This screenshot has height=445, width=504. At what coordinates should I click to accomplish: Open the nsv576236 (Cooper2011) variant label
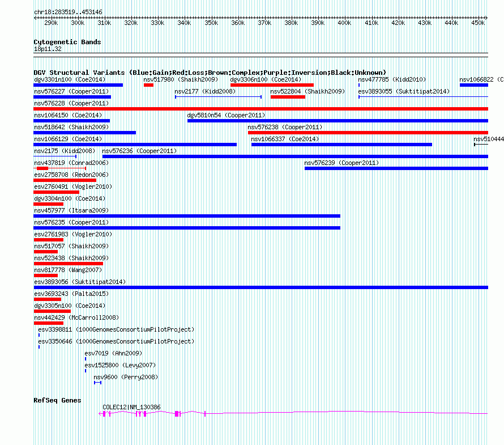click(139, 151)
